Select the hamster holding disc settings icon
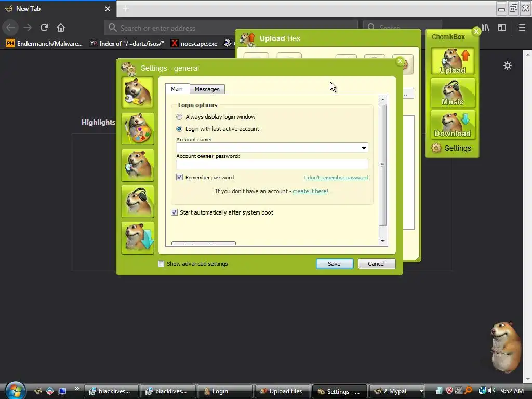Viewport: 532px width, 399px height. [x=137, y=165]
